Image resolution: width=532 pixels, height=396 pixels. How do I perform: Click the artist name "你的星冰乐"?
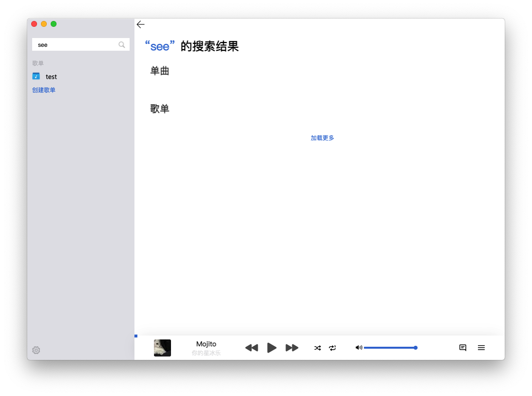point(206,353)
